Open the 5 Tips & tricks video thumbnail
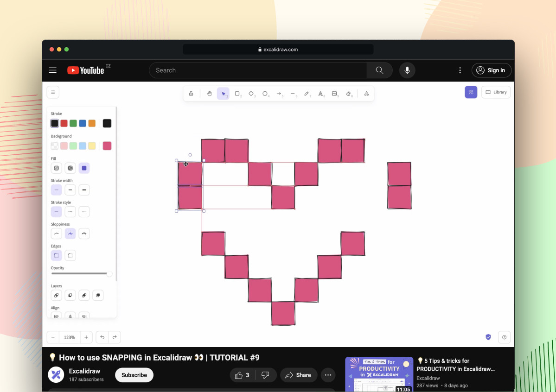Viewport: 556px width, 392px height. click(x=379, y=374)
